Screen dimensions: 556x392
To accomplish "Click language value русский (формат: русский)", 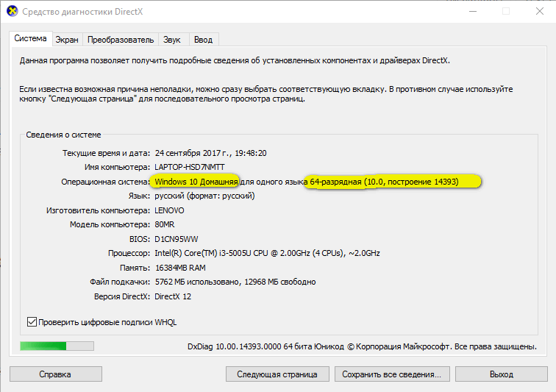I will coord(204,196).
